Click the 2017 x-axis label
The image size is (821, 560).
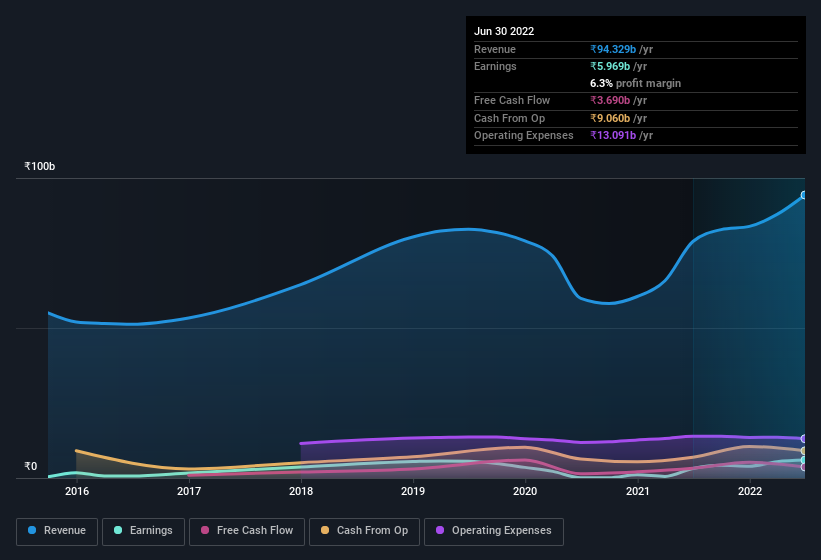[189, 491]
